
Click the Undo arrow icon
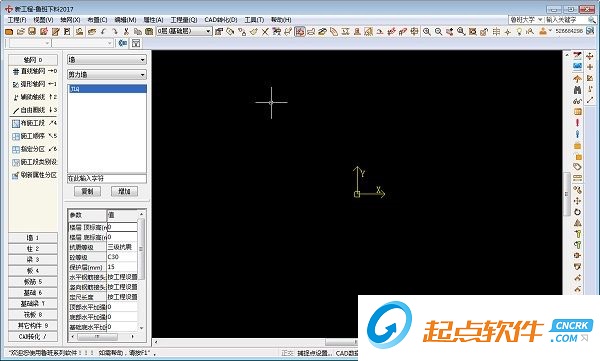[x=103, y=32]
